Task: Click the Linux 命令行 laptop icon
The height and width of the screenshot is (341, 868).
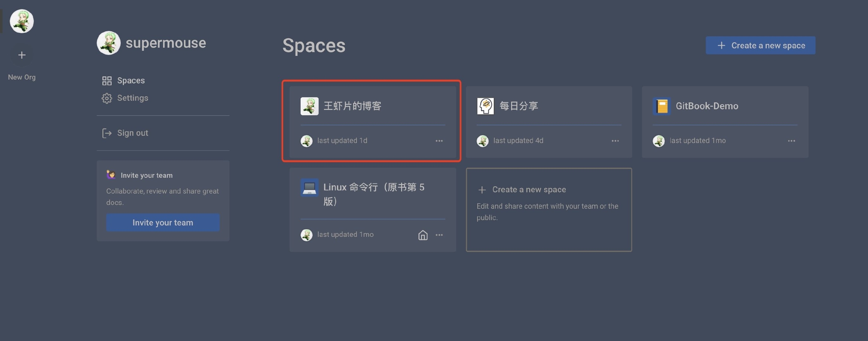Action: (x=309, y=187)
